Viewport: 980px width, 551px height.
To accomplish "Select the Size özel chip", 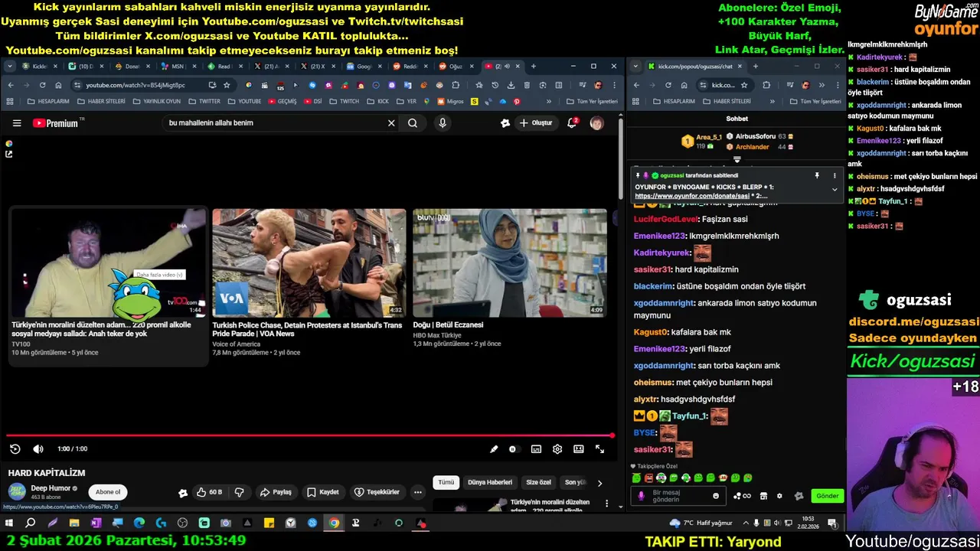I will pos(538,482).
